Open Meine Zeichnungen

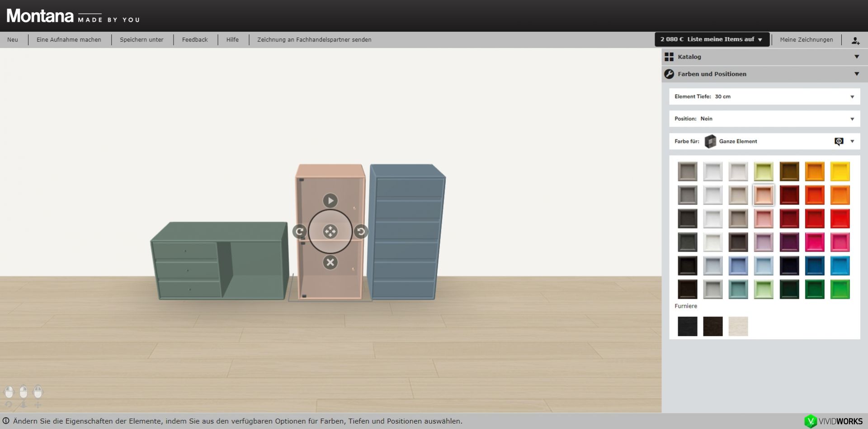[x=806, y=40]
